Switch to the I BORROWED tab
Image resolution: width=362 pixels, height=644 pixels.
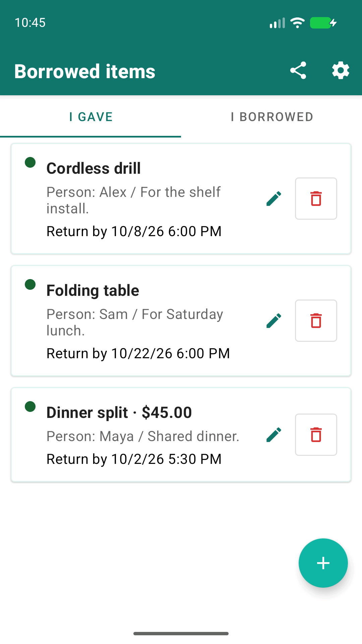[x=271, y=117]
